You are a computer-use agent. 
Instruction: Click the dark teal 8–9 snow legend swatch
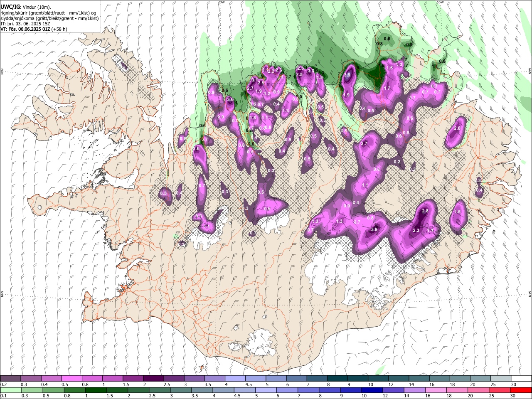tap(337, 379)
